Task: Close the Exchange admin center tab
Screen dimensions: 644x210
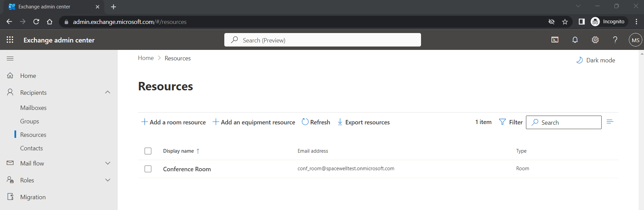Action: point(98,7)
